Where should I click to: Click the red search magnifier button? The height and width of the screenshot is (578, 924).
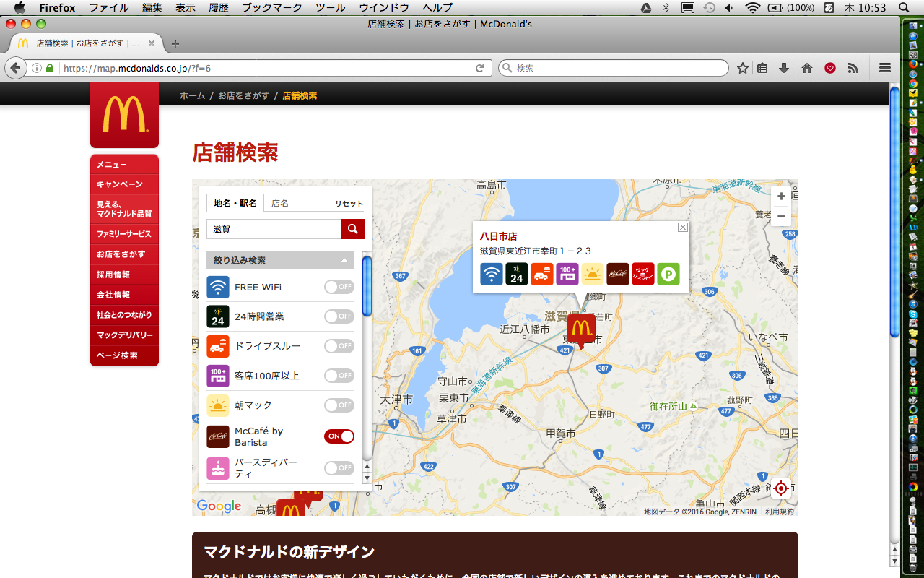(353, 229)
